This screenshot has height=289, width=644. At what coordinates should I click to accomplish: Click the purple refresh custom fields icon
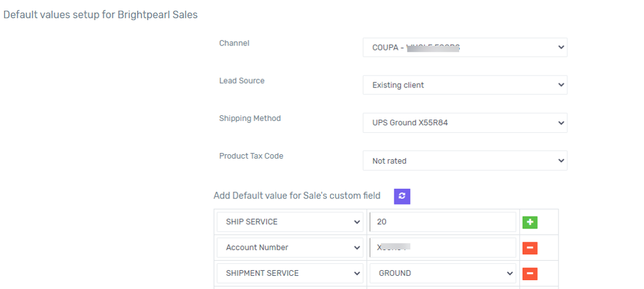click(402, 196)
